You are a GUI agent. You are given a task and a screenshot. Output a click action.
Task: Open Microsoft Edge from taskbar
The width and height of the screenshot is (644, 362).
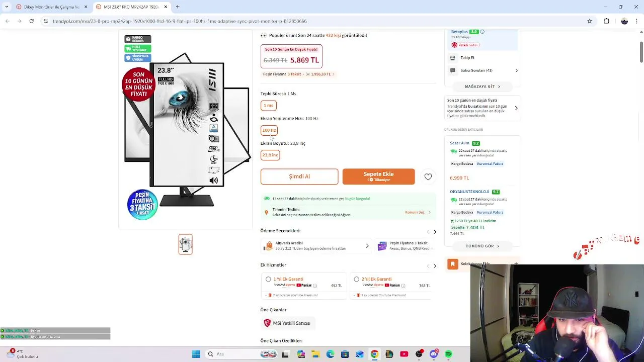click(x=330, y=354)
